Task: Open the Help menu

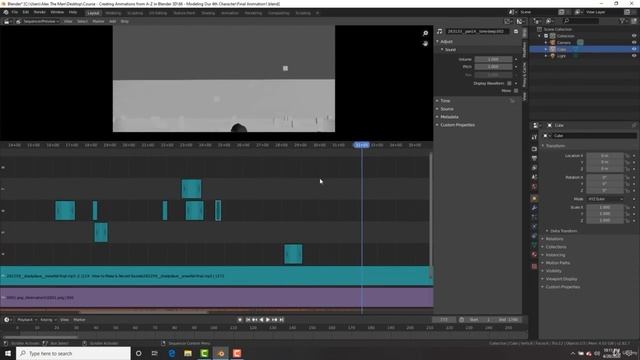Action: [x=73, y=12]
